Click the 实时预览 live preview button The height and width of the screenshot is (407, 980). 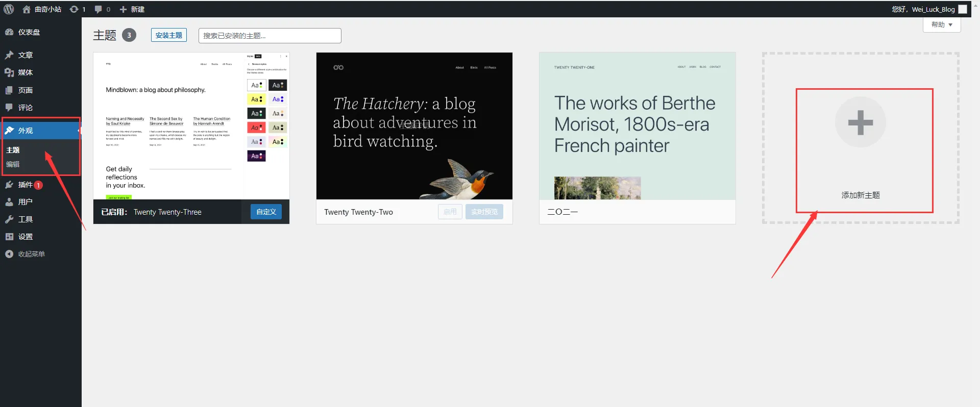coord(484,212)
